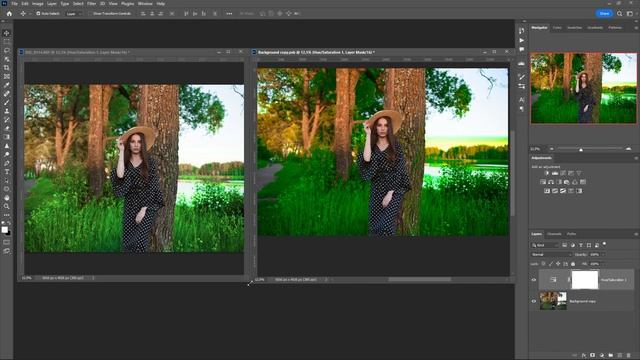This screenshot has width=640, height=360.
Task: Add Levels adjustment from Adjustments panel
Action: [x=555, y=173]
